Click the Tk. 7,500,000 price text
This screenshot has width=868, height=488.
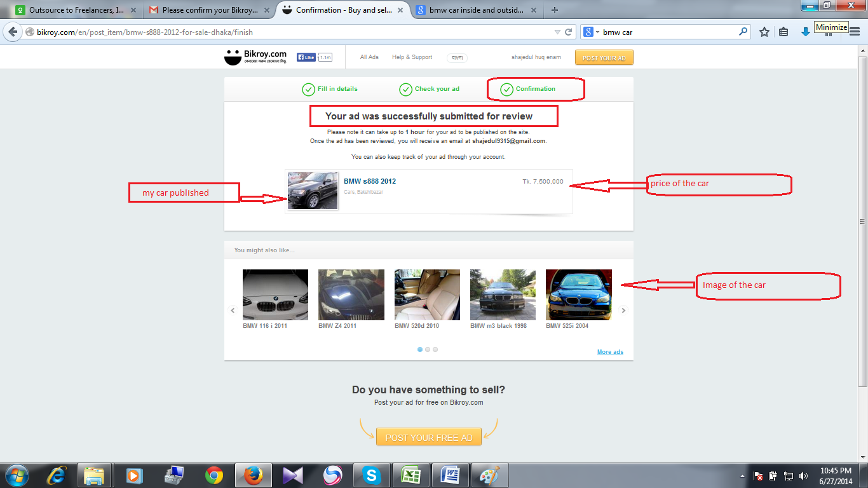coord(543,181)
